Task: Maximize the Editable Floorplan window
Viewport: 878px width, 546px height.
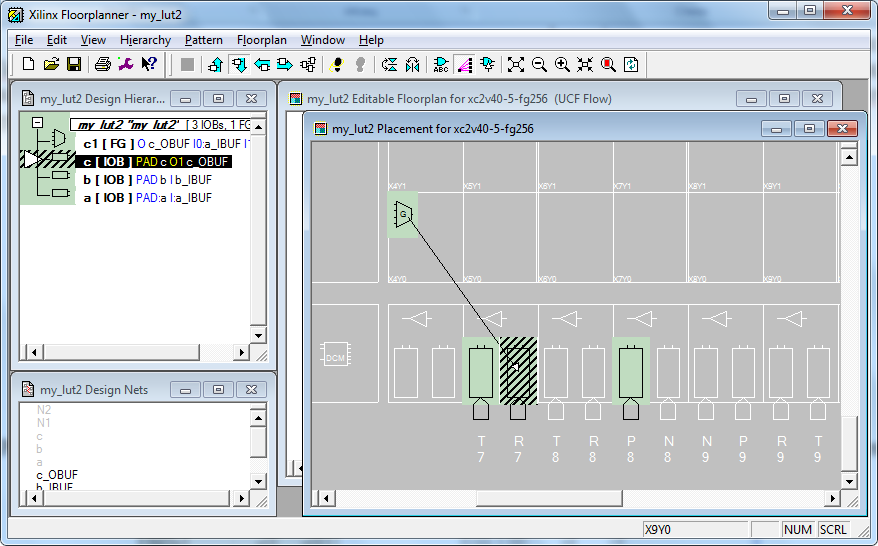Action: click(784, 99)
